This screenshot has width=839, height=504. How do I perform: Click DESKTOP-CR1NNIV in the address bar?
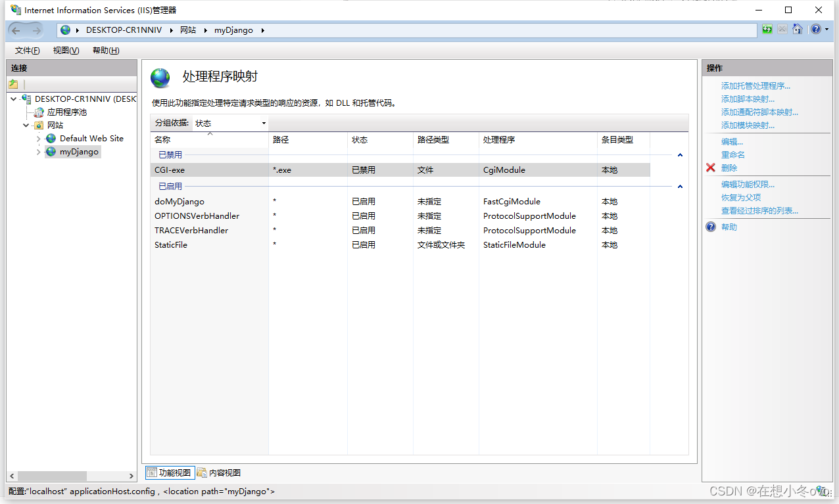point(124,30)
